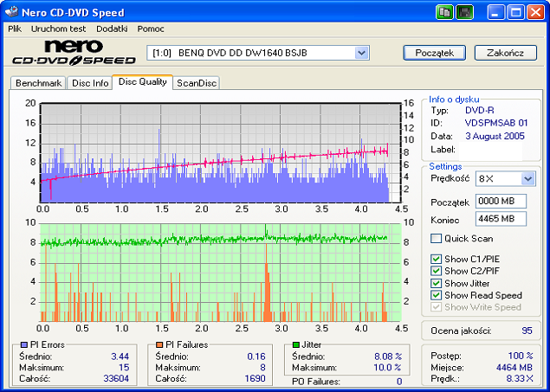Click the greyed Show Write Speed checkbox

tap(436, 307)
